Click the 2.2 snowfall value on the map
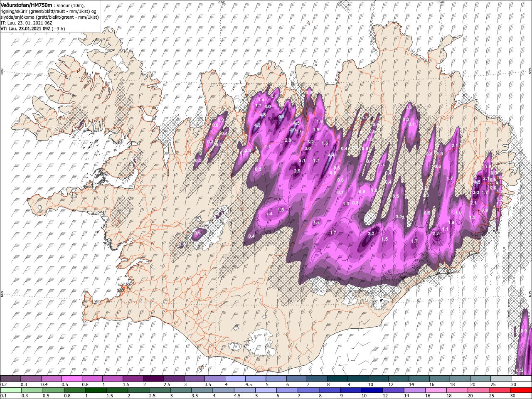The height and width of the screenshot is (399, 532). [x=436, y=234]
